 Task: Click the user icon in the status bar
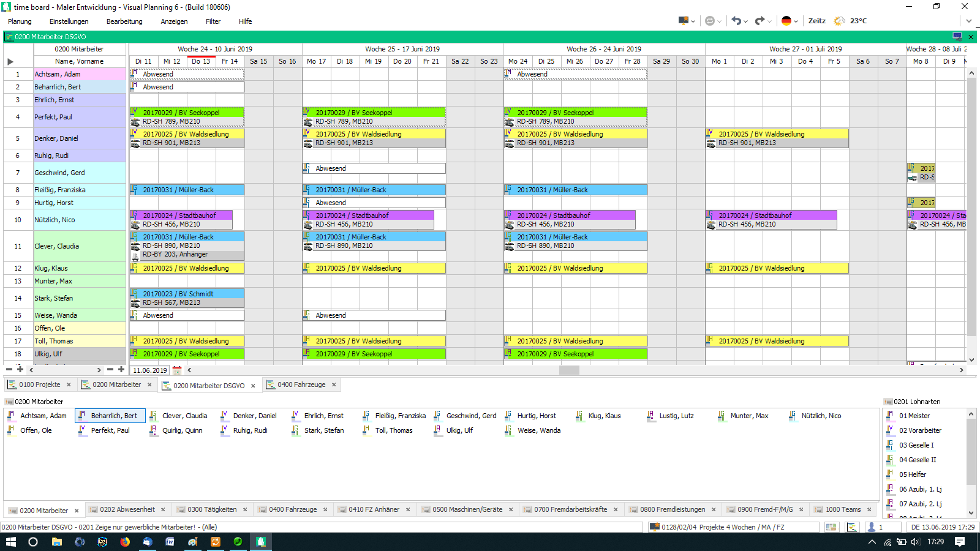pos(871,527)
